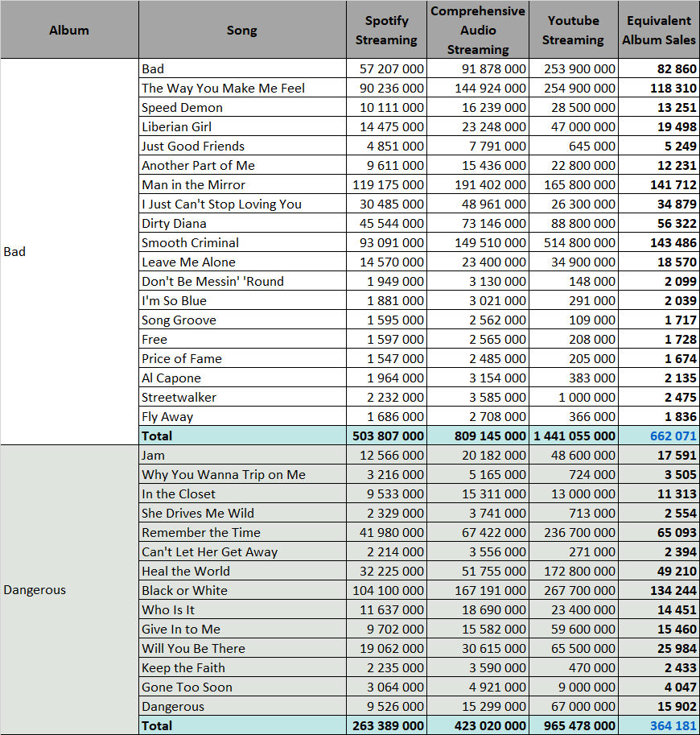Select the 'Fly Away' song cell
The height and width of the screenshot is (735, 700).
[x=242, y=417]
